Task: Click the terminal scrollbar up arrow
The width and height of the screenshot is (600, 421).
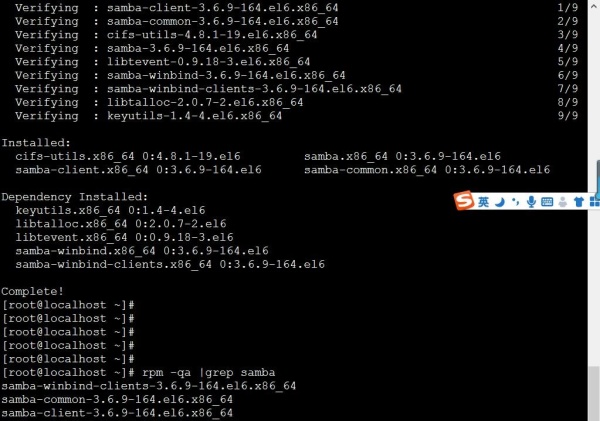Action: tap(594, 5)
